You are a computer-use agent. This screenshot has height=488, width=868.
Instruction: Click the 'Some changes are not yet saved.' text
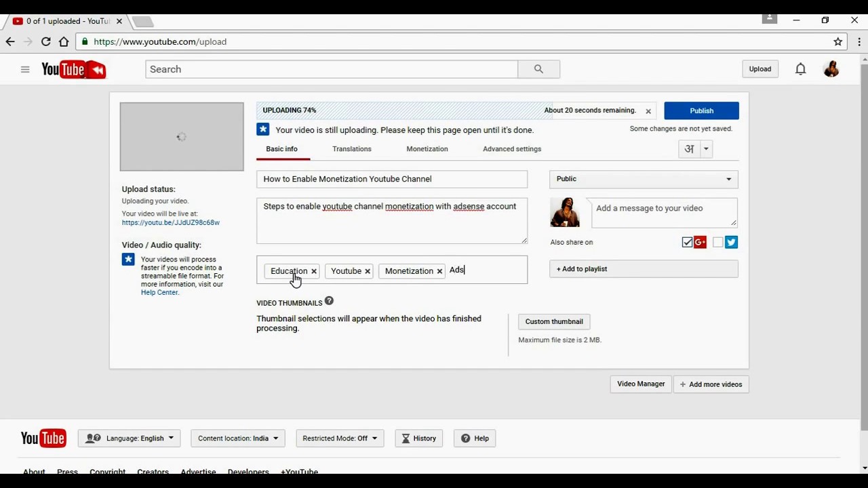click(681, 129)
